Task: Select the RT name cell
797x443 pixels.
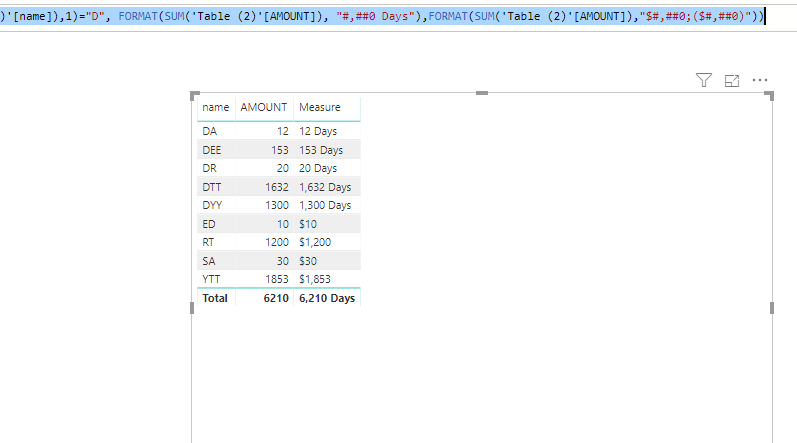Action: pos(208,242)
